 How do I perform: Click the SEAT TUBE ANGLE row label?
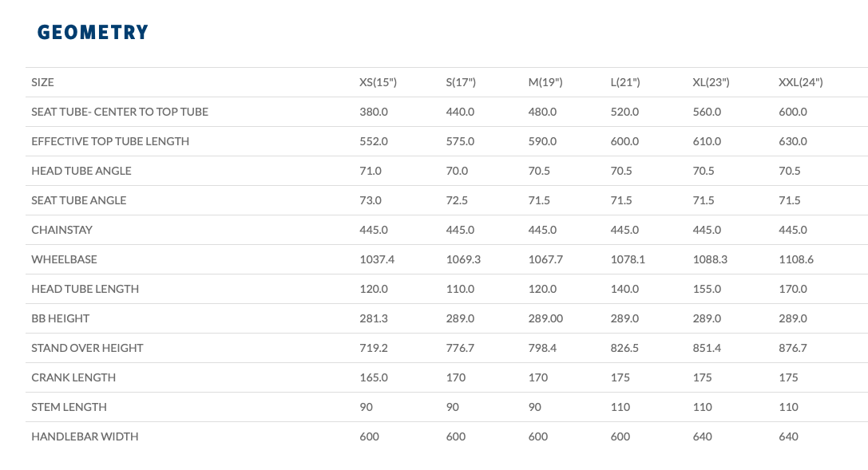point(78,200)
